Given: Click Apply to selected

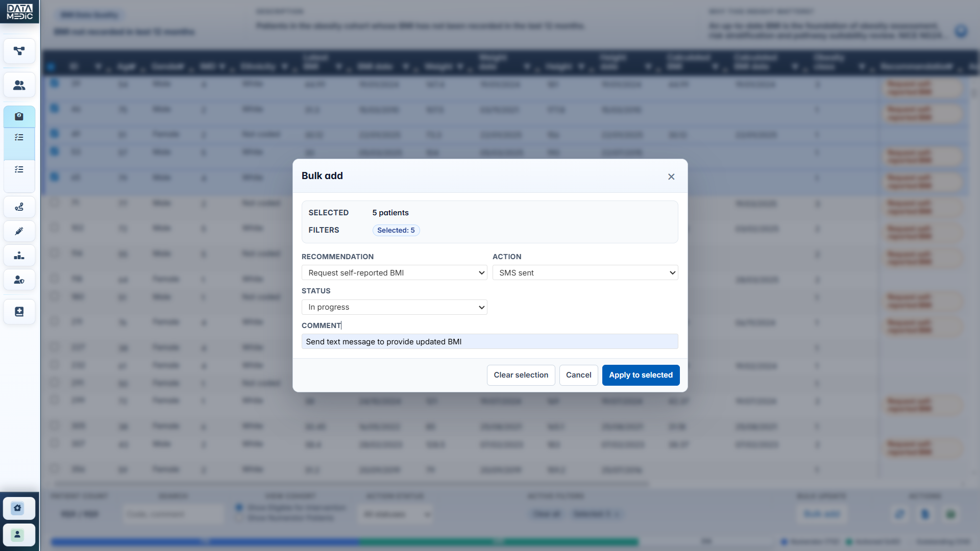Looking at the screenshot, I should (641, 375).
